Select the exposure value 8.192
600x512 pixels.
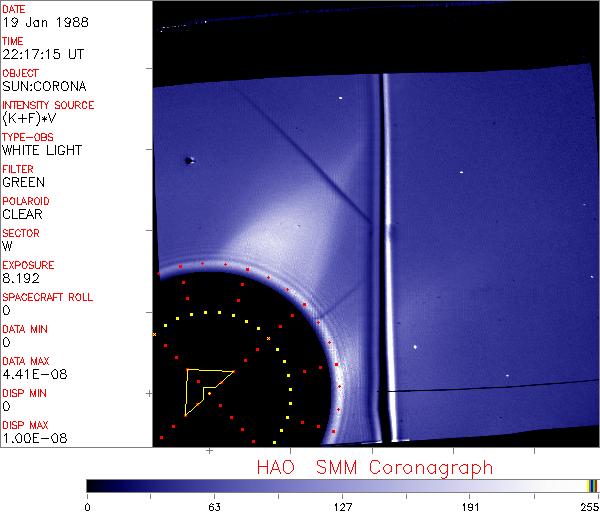21,278
